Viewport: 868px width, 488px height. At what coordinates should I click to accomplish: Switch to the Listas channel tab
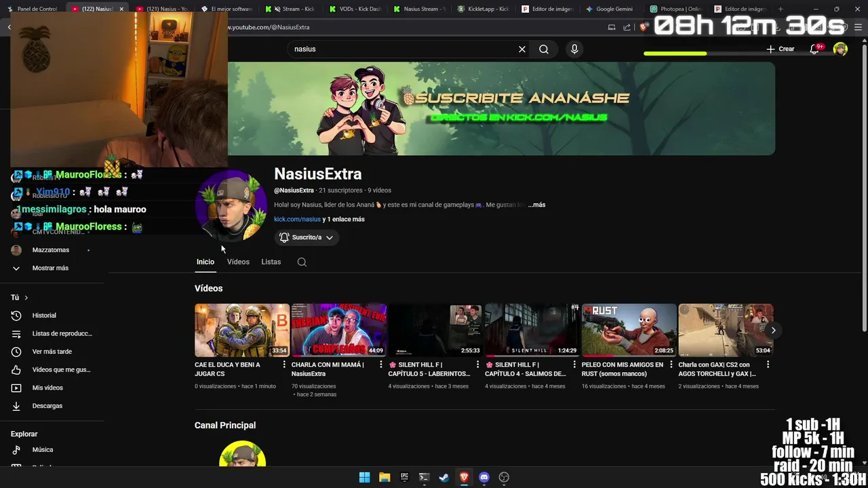click(x=271, y=262)
